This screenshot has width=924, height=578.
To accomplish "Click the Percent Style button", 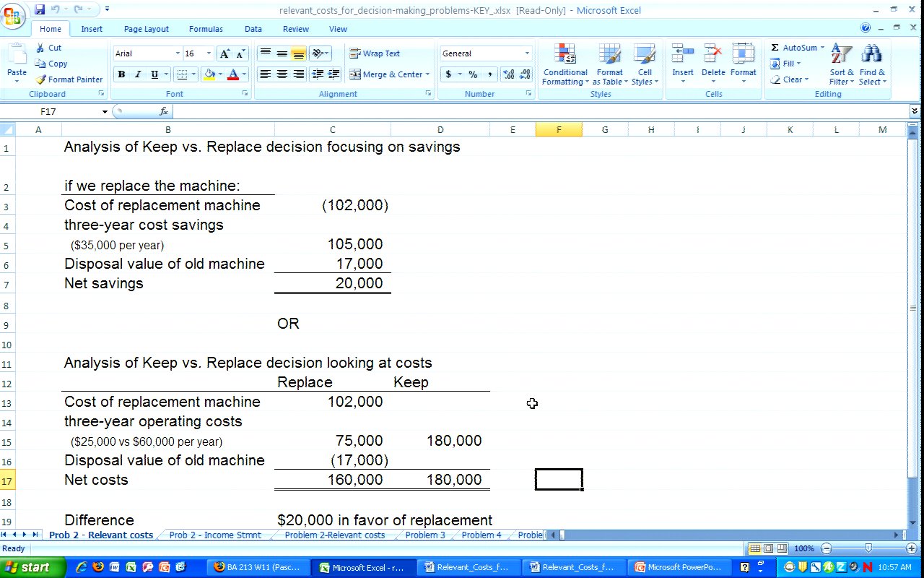I will coord(473,74).
